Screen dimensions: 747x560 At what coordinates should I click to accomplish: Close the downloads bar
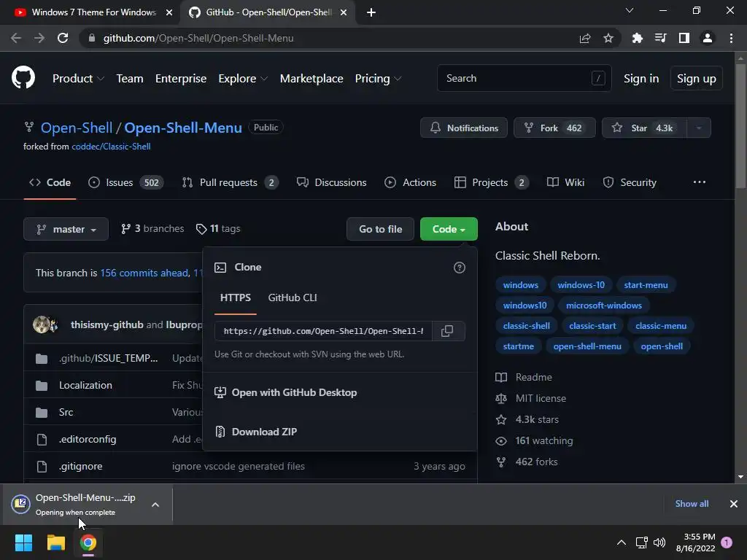734,504
